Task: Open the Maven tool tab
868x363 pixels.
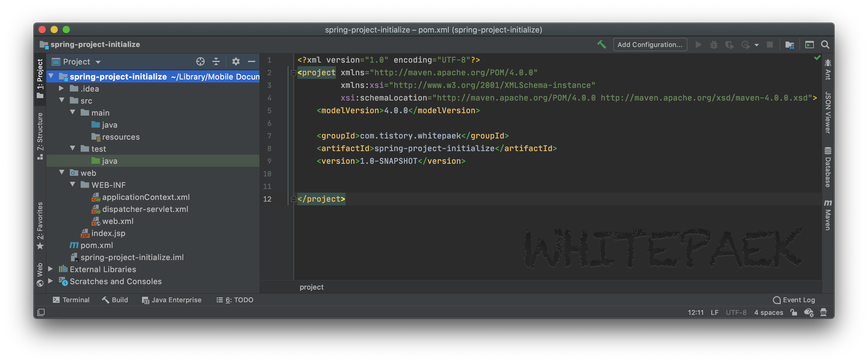Action: 828,215
